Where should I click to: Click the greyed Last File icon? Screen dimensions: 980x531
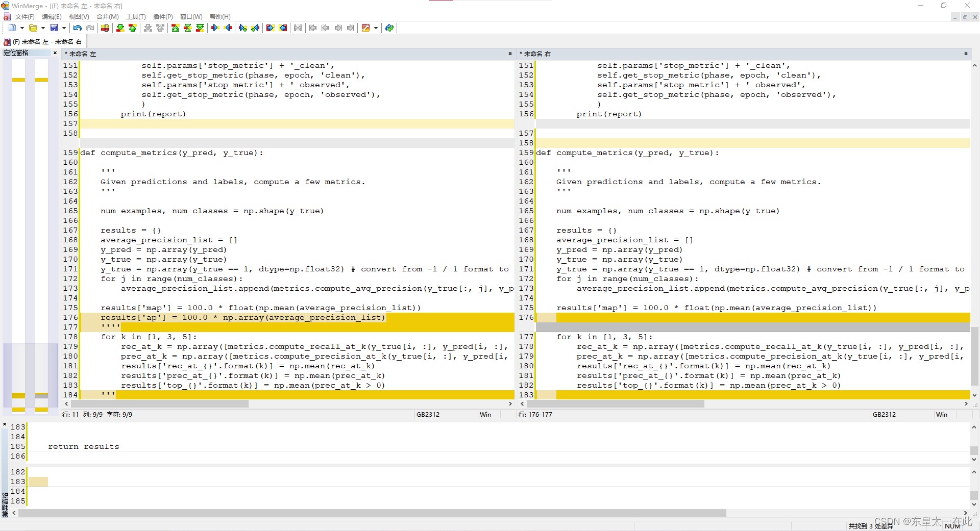coord(351,28)
